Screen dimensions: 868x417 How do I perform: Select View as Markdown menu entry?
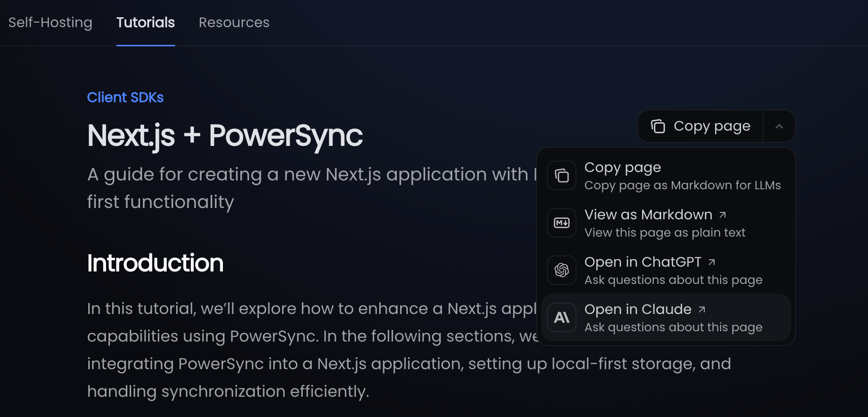point(666,223)
